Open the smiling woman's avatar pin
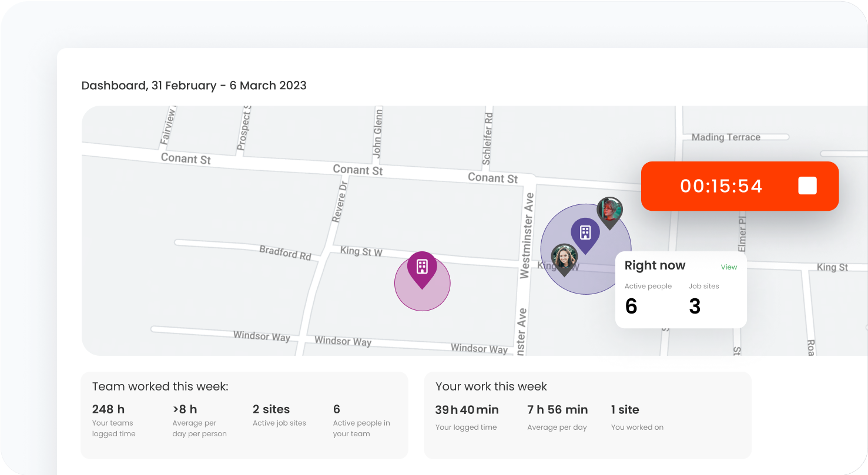 (x=564, y=260)
